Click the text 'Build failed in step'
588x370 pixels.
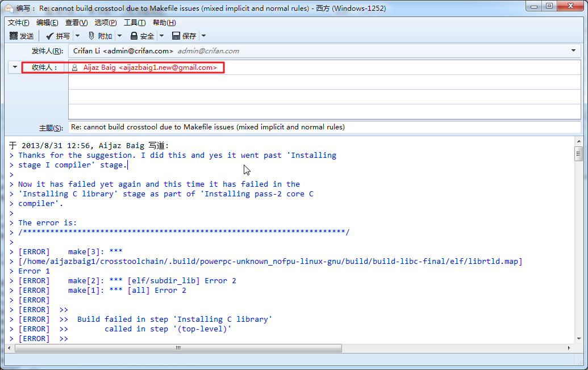pyautogui.click(x=123, y=319)
